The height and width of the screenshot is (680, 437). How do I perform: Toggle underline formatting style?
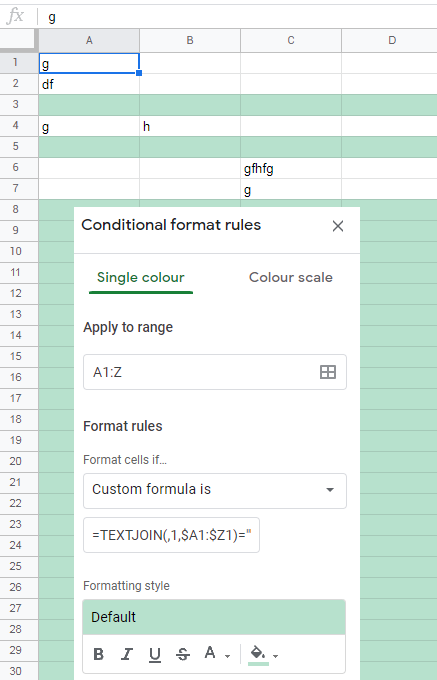tap(155, 654)
